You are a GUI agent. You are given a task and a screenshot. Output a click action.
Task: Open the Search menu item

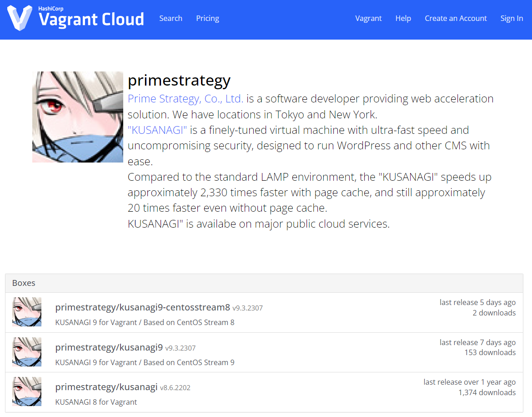tap(171, 18)
